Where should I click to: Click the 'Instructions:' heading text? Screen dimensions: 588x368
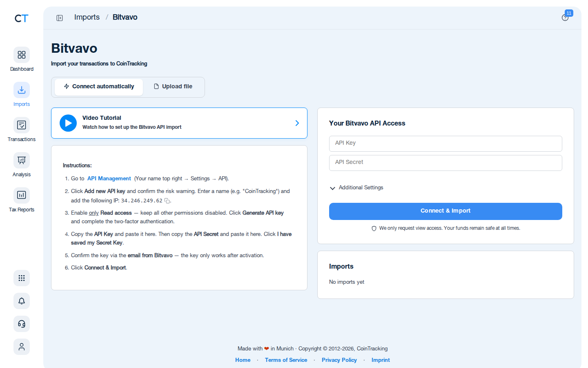[x=77, y=166]
